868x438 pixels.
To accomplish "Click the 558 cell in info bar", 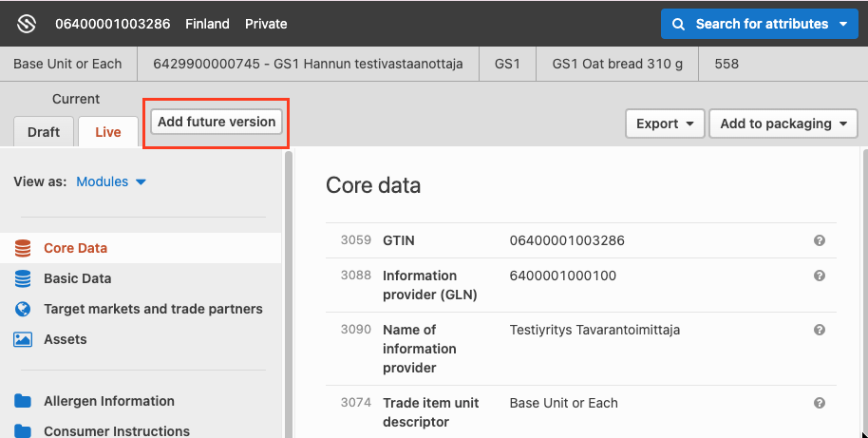I will coord(726,64).
